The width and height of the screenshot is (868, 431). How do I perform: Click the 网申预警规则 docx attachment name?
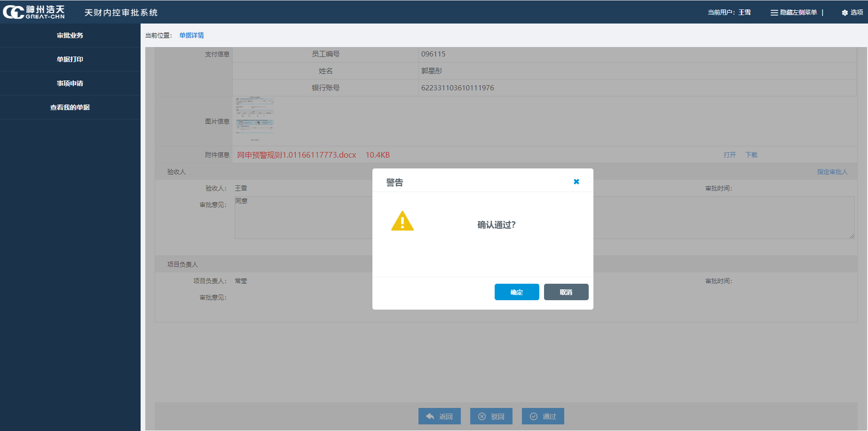296,155
